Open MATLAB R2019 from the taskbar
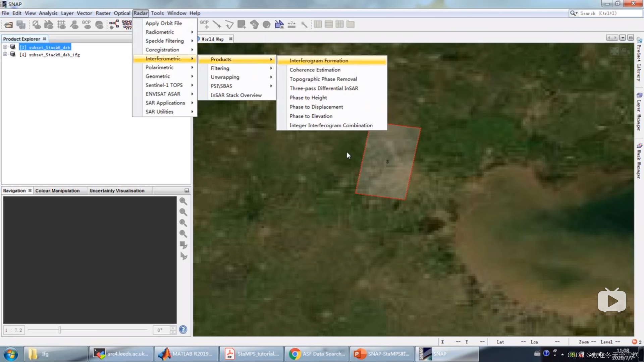This screenshot has height=362, width=644. pyautogui.click(x=186, y=354)
